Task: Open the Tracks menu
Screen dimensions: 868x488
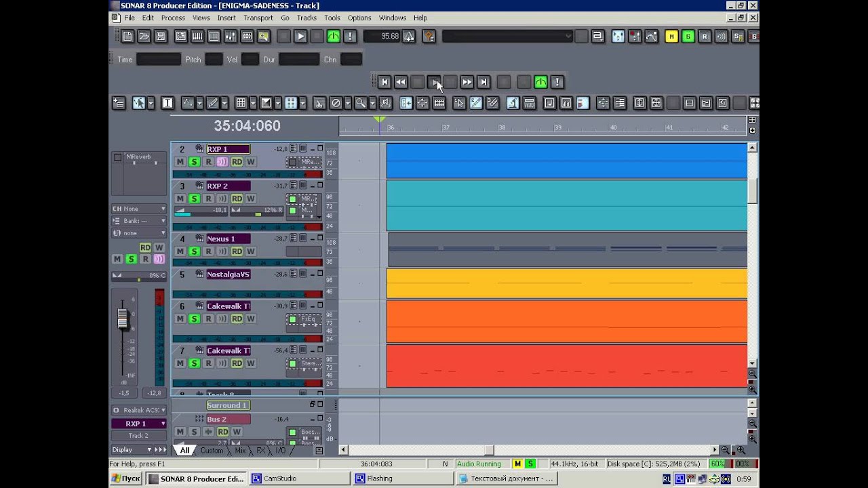Action: point(307,18)
